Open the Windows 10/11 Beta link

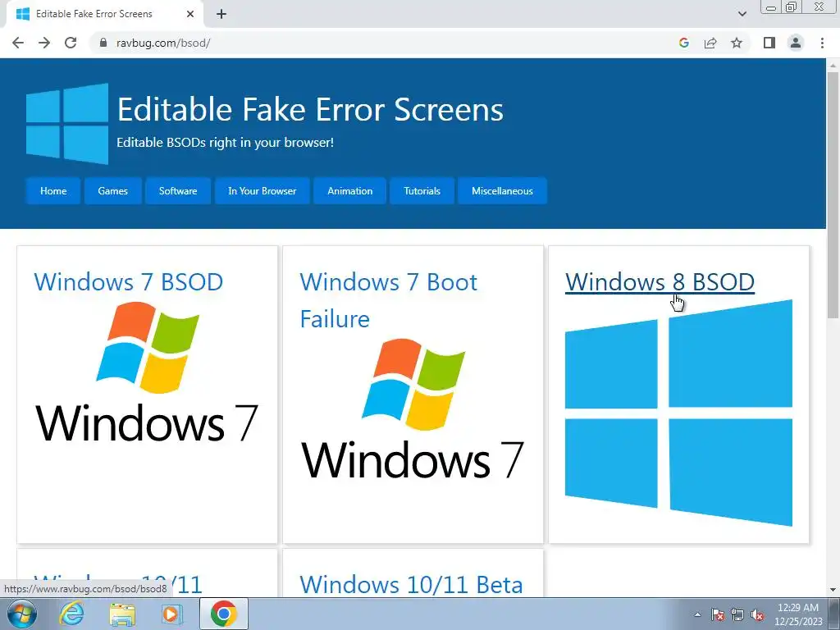point(411,584)
